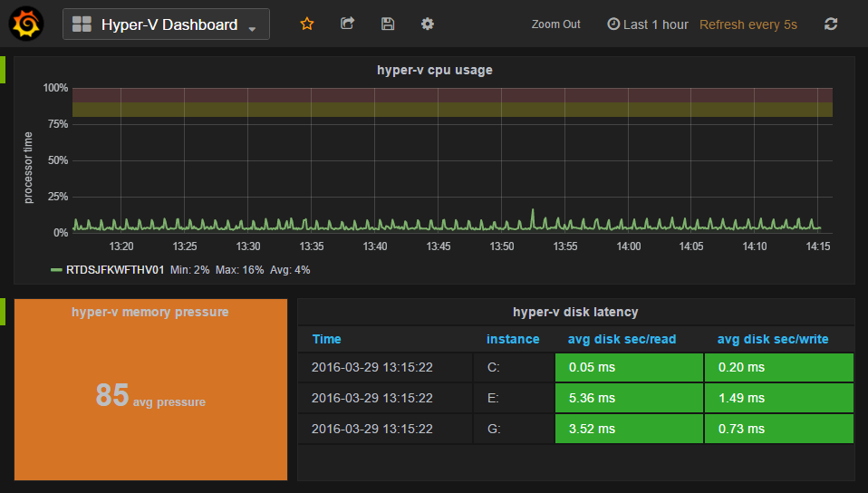Click the legend series color swatch
The width and height of the screenshot is (868, 493).
click(x=56, y=270)
